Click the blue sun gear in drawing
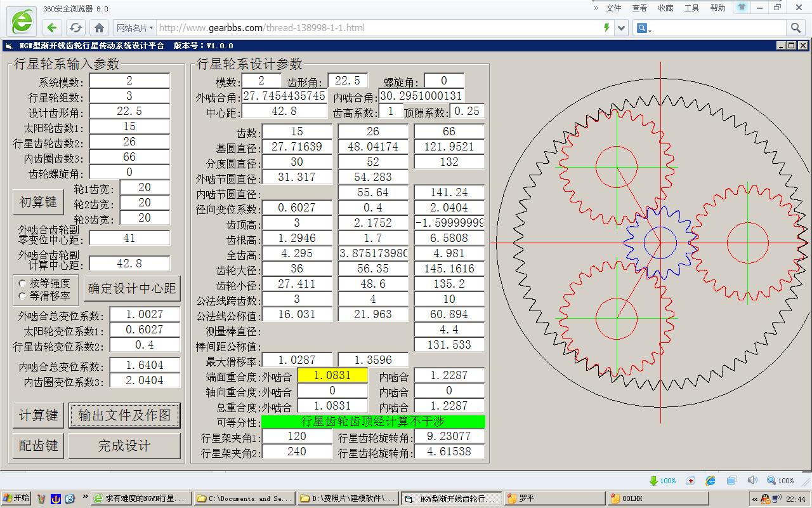The image size is (812, 508). click(x=660, y=242)
